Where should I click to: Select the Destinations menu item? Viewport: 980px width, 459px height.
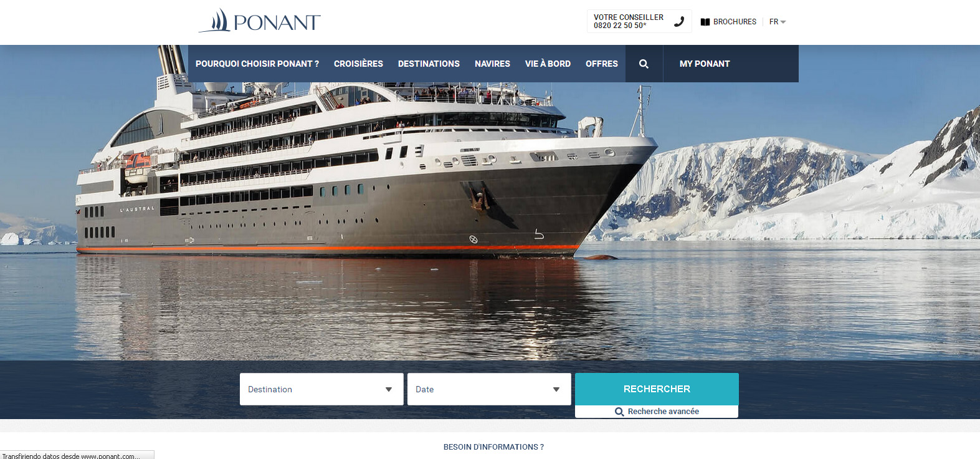click(429, 64)
